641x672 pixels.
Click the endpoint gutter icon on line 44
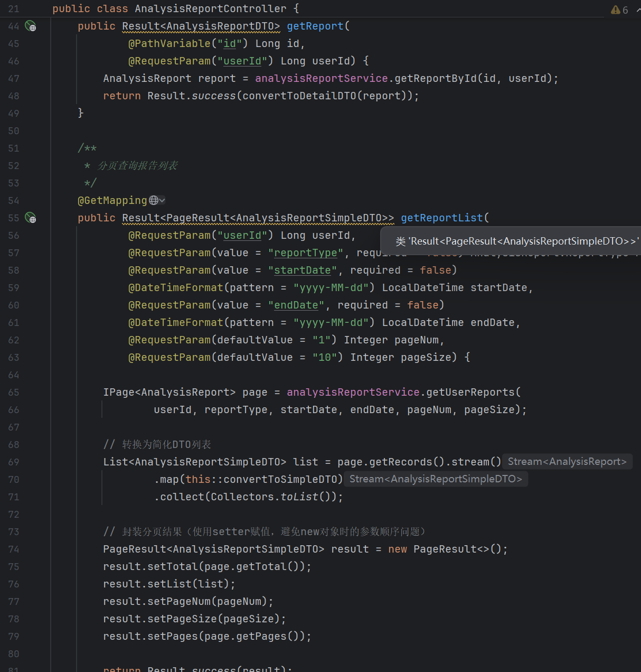click(x=31, y=26)
